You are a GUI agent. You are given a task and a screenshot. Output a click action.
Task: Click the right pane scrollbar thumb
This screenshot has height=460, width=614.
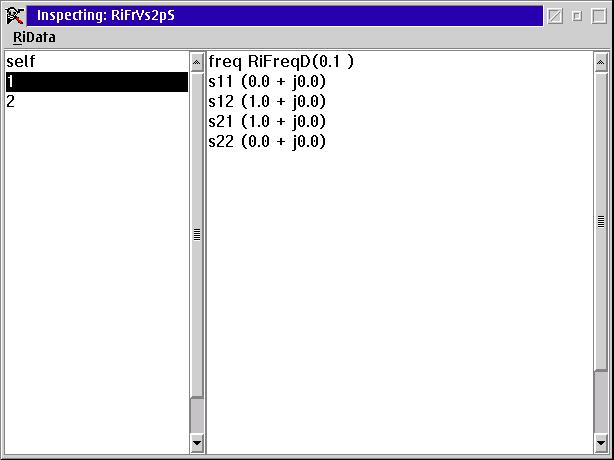(601, 221)
